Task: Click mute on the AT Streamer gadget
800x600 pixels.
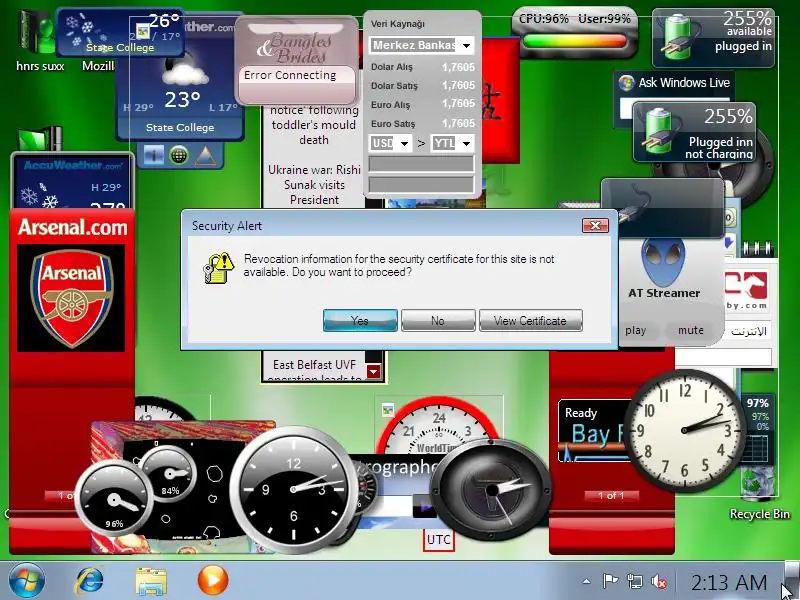Action: pyautogui.click(x=691, y=330)
